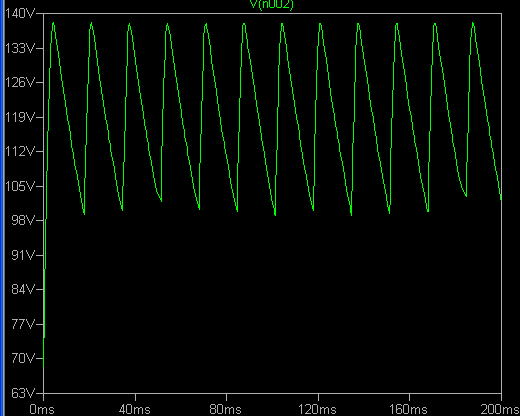The width and height of the screenshot is (520, 416).
Task: Click the 80ms time axis label
Action: 226,409
